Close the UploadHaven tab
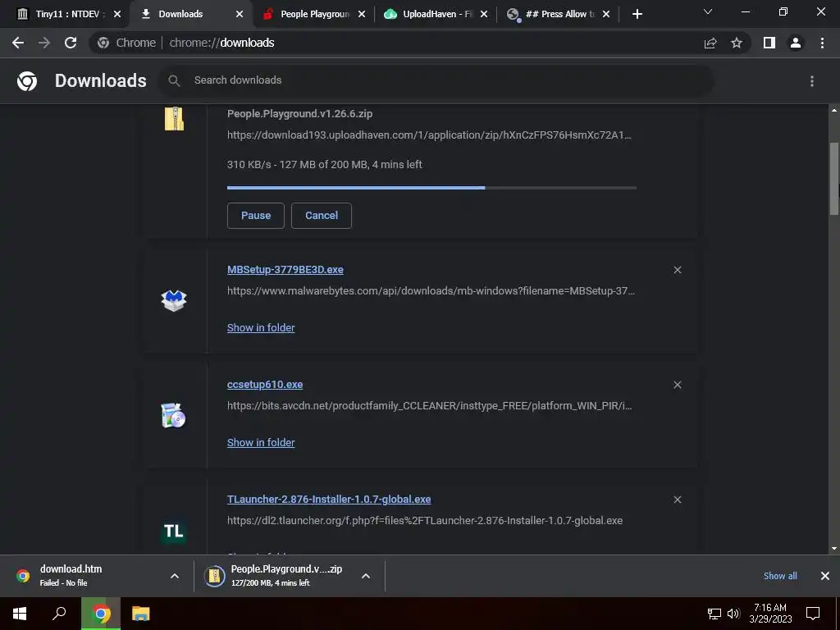The height and width of the screenshot is (630, 840). [x=484, y=15]
